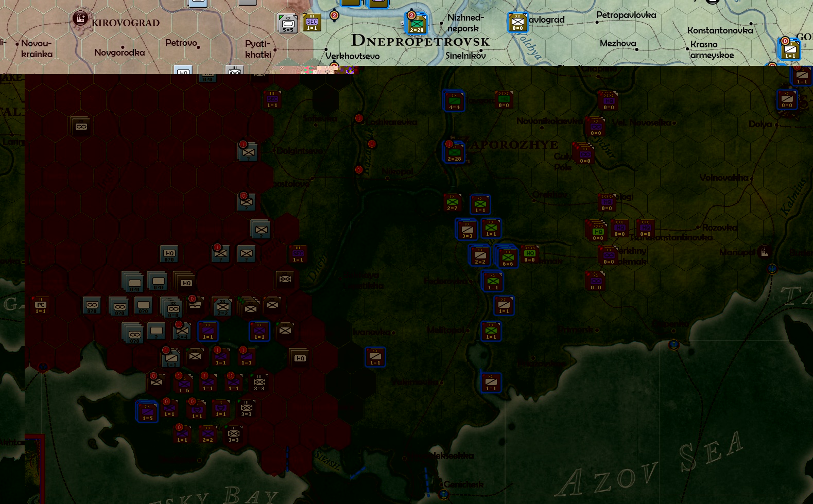
Task: Select the 0=0 counter at Gulyai Pole
Action: [x=585, y=154]
